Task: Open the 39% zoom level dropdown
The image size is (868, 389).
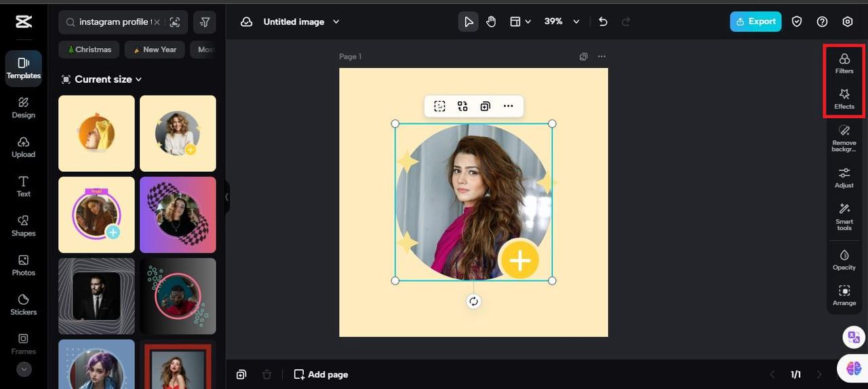Action: click(562, 22)
